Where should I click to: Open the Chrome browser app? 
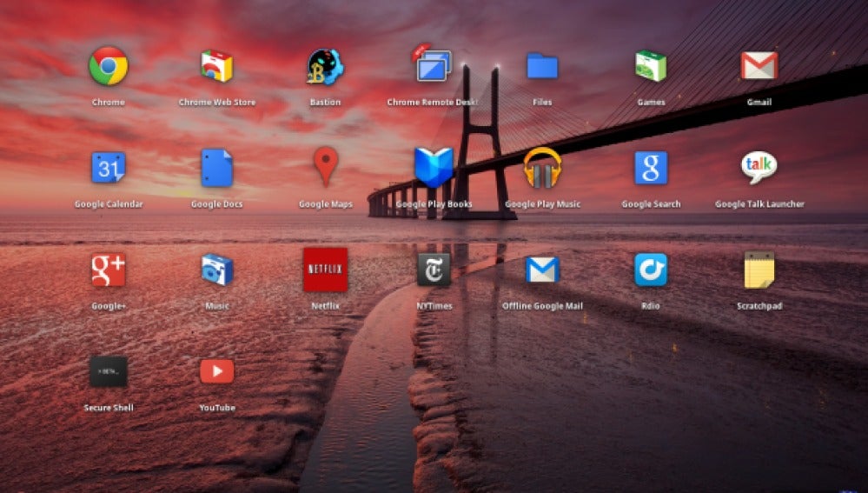click(109, 66)
